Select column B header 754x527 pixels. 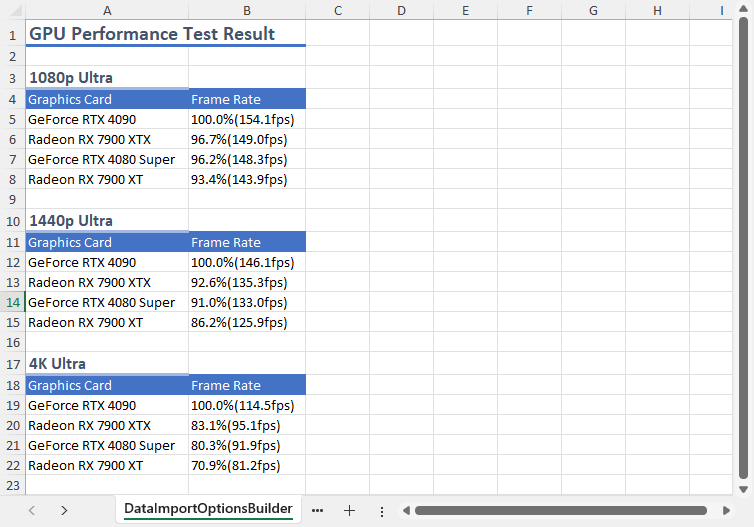click(246, 10)
